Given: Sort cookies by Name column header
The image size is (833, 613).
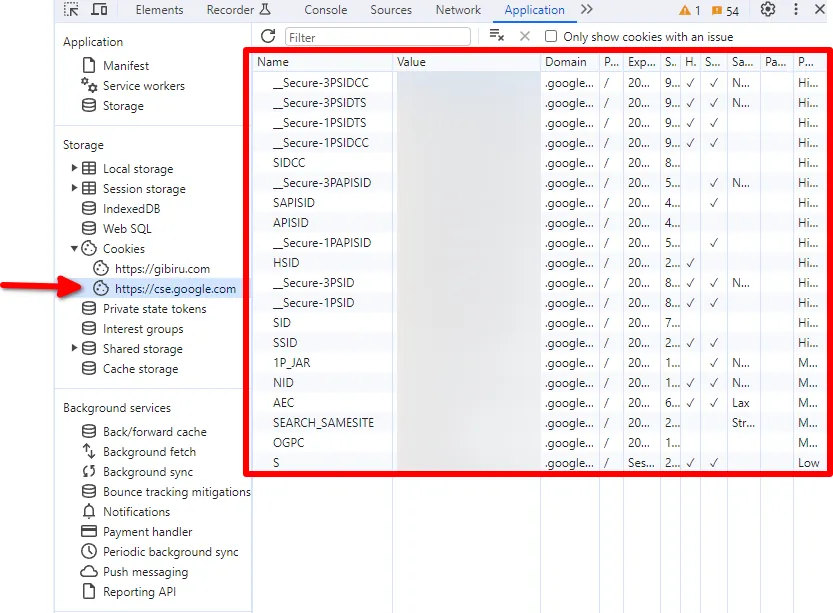Looking at the screenshot, I should click(x=323, y=62).
